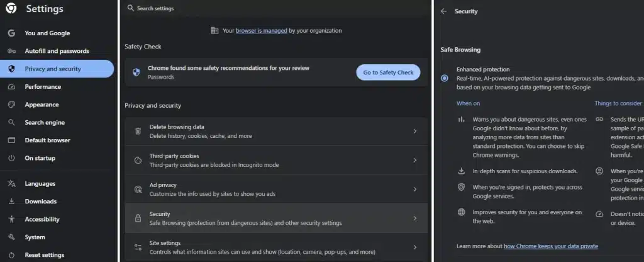Open Delete browsing data option
The height and width of the screenshot is (262, 644).
[x=276, y=131]
